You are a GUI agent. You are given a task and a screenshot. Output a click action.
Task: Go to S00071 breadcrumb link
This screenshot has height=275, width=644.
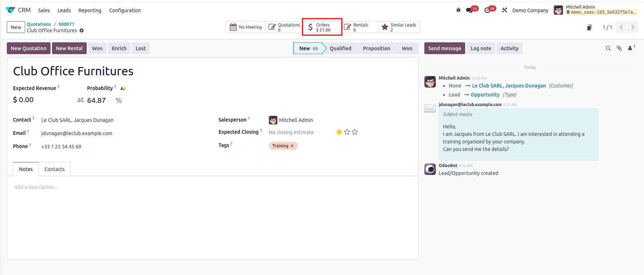66,24
